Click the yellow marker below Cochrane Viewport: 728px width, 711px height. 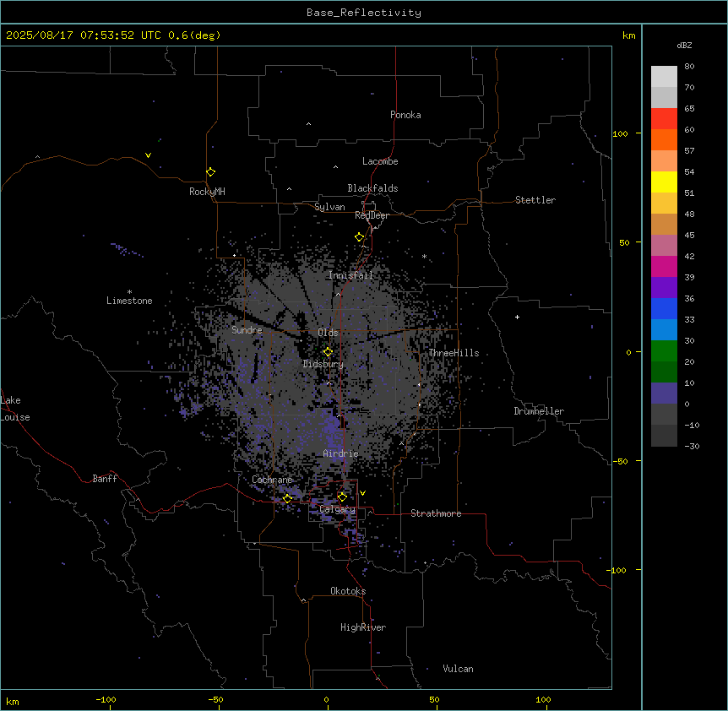[x=287, y=498]
